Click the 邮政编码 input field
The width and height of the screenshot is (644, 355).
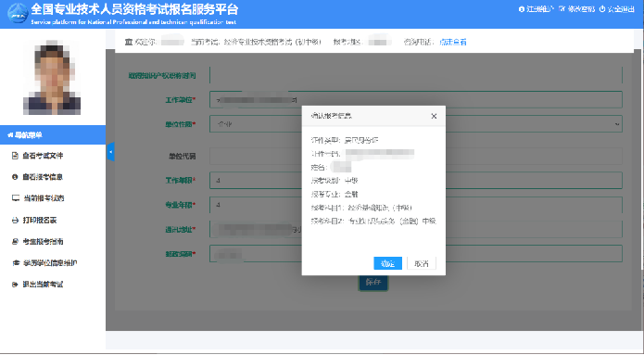[416, 254]
